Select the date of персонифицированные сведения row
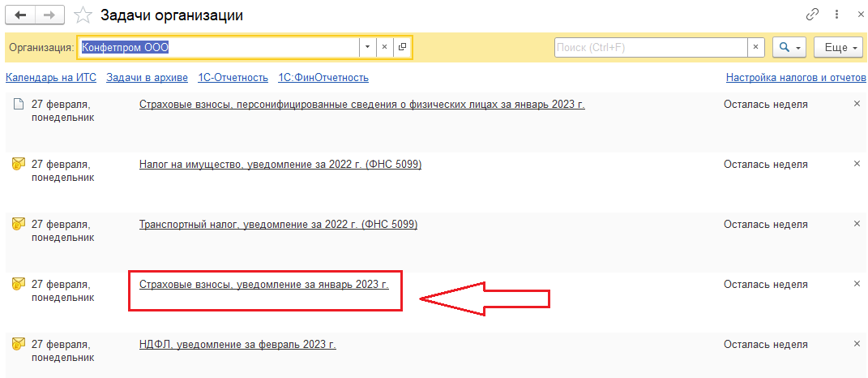 click(62, 111)
